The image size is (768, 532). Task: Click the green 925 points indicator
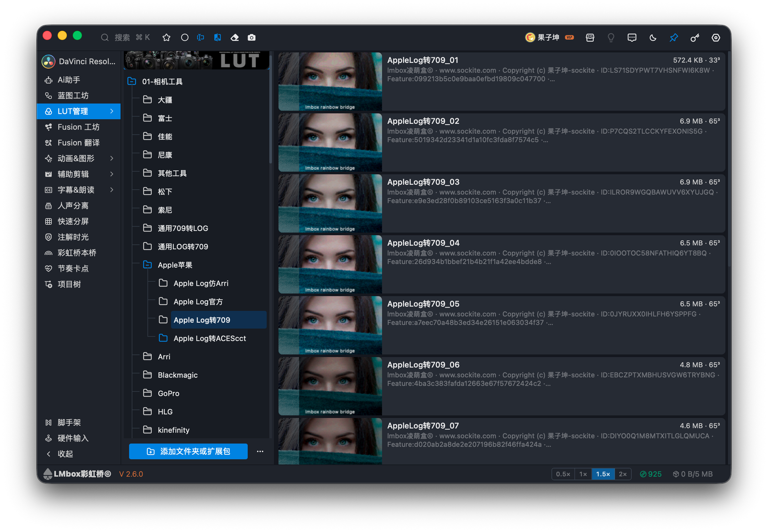point(650,474)
